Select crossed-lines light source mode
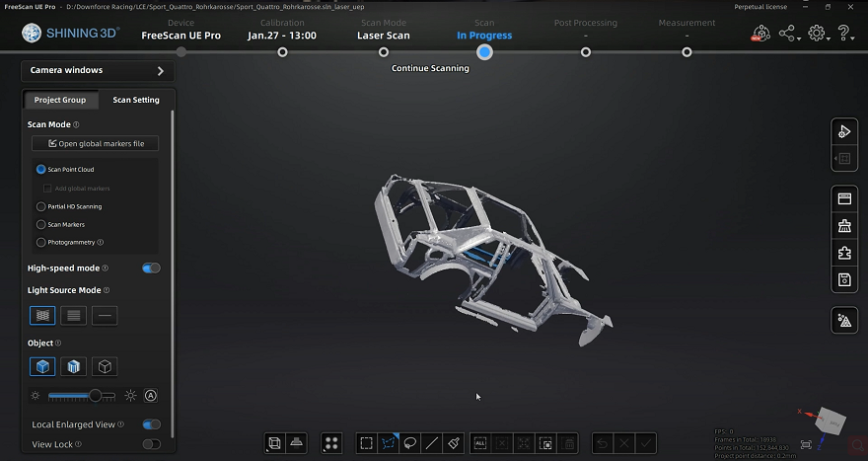868x461 pixels. [42, 315]
